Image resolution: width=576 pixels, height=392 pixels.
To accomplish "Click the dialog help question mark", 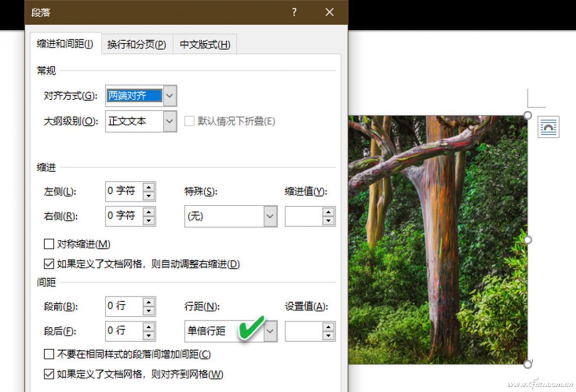I will pos(294,13).
